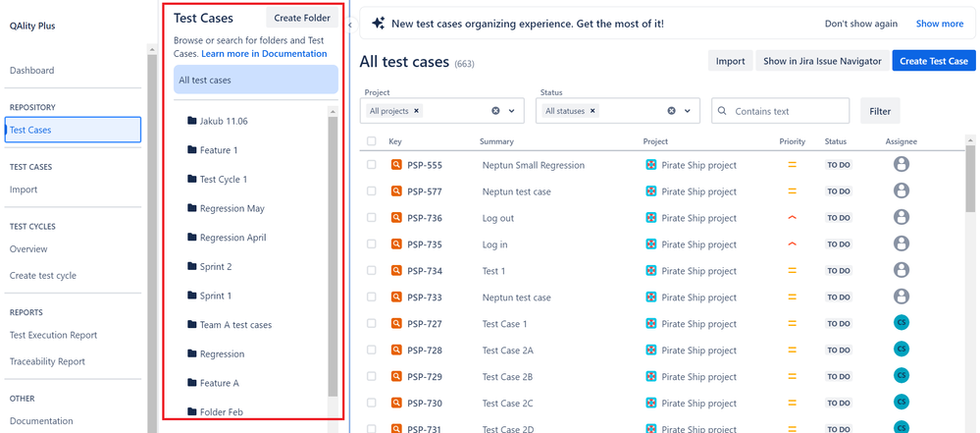
Task: Click the high priority icon for Log out
Action: [792, 218]
